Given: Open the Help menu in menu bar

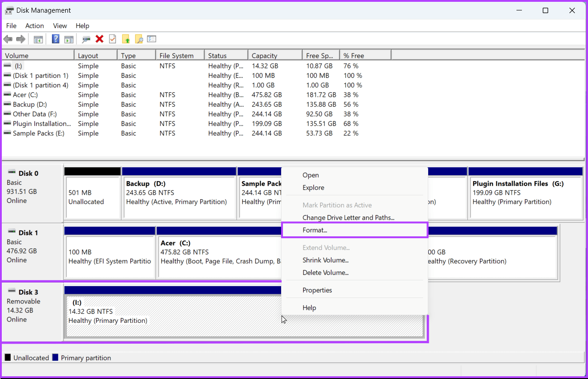Looking at the screenshot, I should [x=82, y=26].
